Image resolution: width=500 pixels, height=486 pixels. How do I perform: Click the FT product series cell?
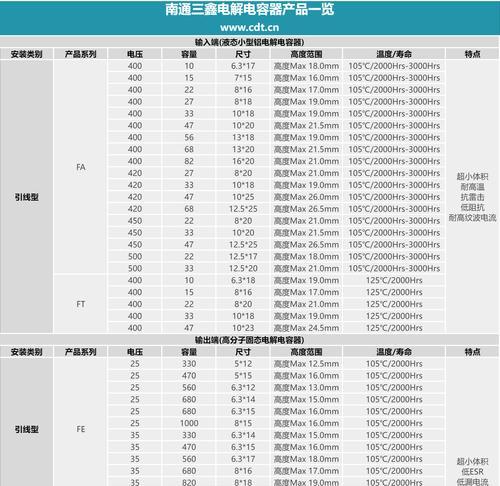tap(81, 304)
